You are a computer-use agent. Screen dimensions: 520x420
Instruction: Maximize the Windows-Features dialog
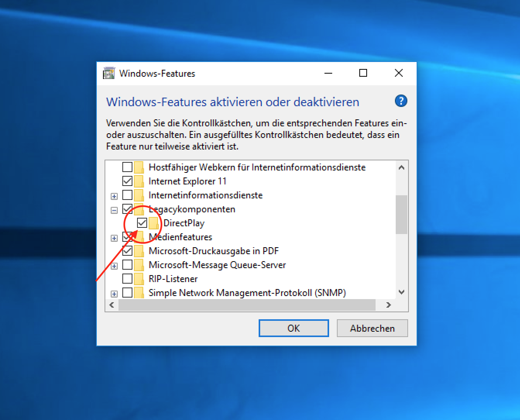pyautogui.click(x=363, y=73)
